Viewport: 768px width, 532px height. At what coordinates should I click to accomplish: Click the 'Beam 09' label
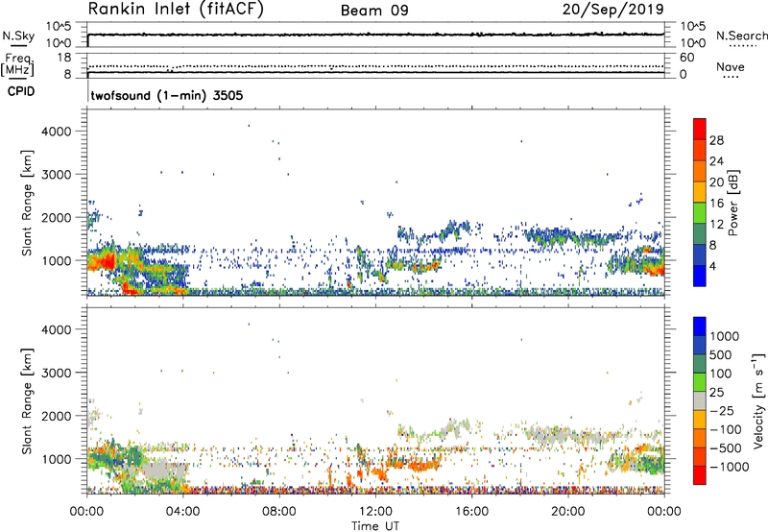[x=374, y=11]
